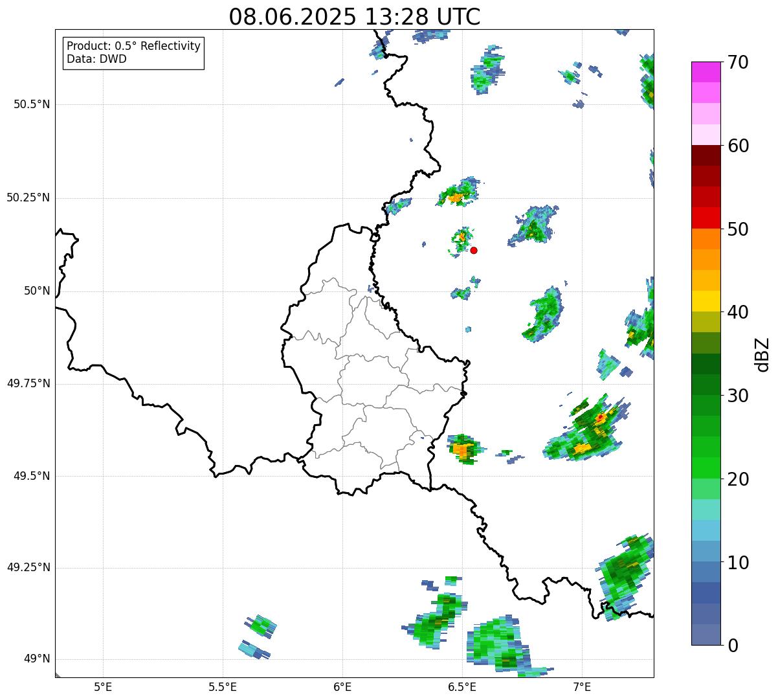The image size is (778, 700).
Task: Click the orange-core echo near 50.25°N
Action: tap(459, 192)
